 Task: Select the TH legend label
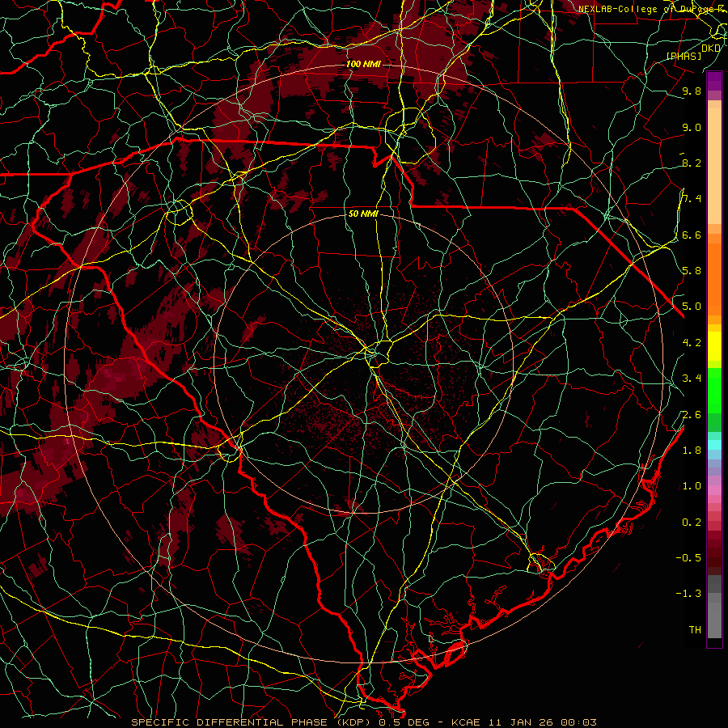click(x=695, y=629)
